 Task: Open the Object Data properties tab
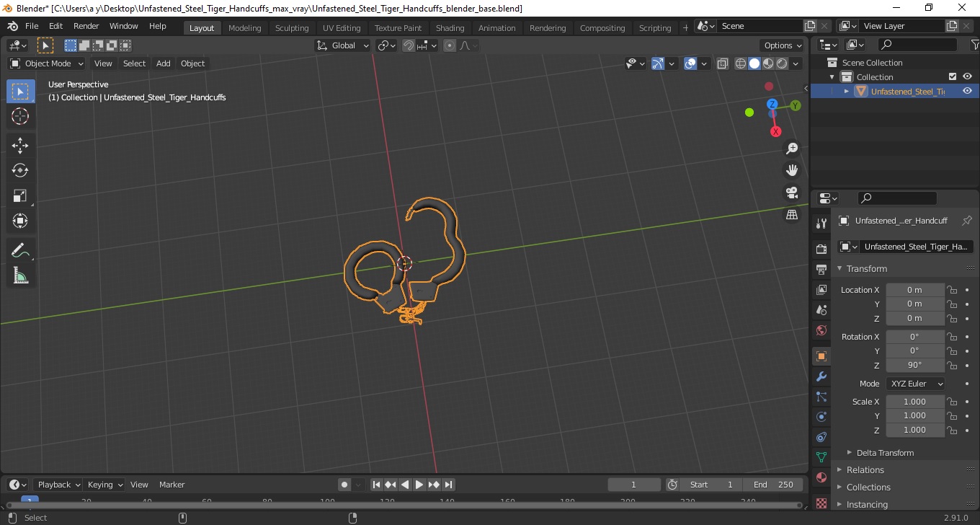(821, 457)
